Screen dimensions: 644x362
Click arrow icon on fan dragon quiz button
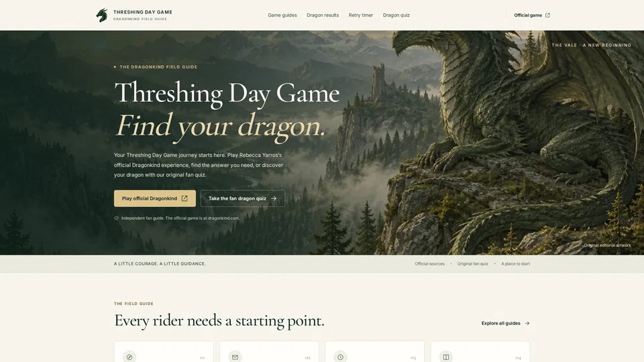(274, 198)
